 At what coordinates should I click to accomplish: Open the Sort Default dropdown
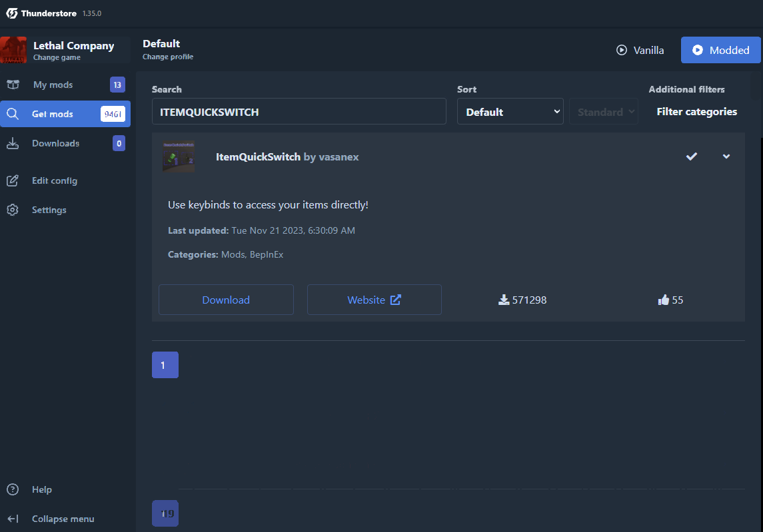coord(510,111)
